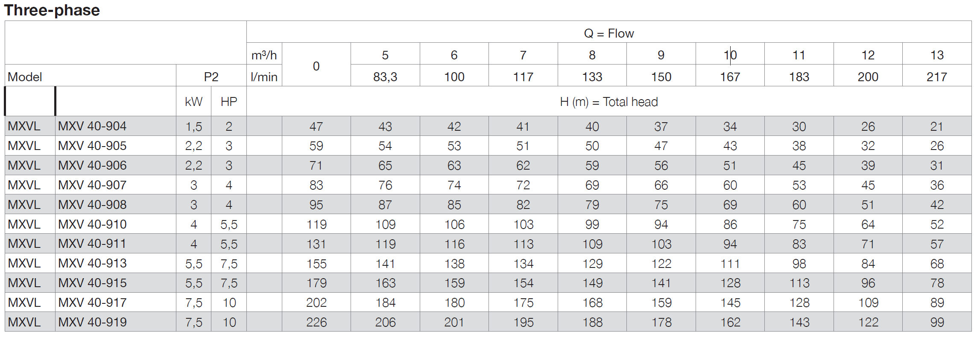The image size is (980, 338).
Task: Select the MXV 40-904 model cell
Action: click(92, 126)
